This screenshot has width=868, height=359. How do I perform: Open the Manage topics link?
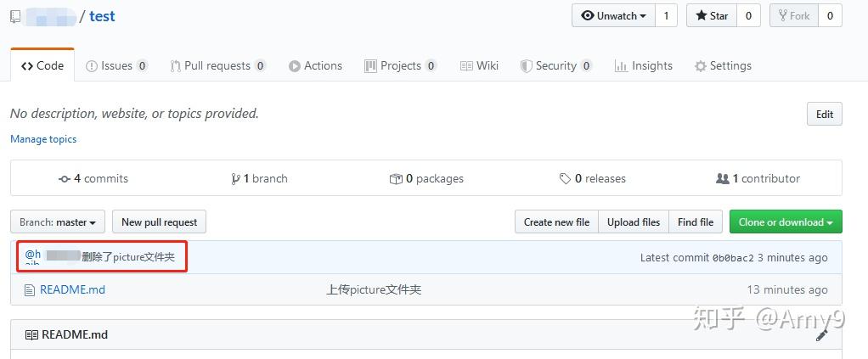point(43,139)
